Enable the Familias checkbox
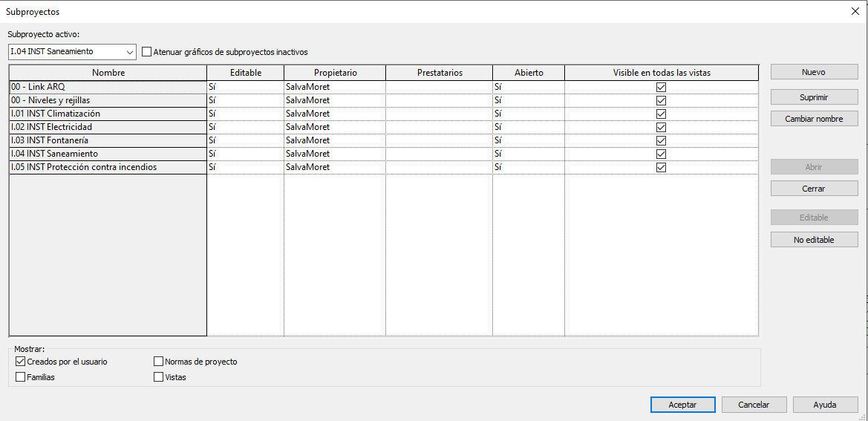 pyautogui.click(x=20, y=377)
